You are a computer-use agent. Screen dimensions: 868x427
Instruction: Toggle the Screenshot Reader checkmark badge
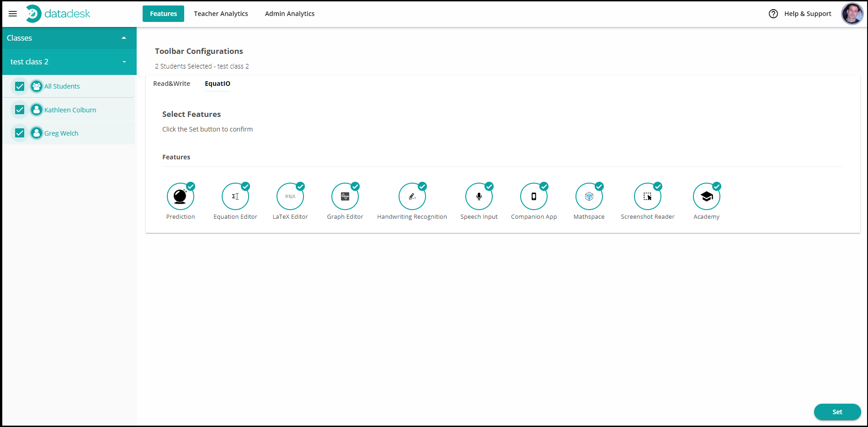658,186
